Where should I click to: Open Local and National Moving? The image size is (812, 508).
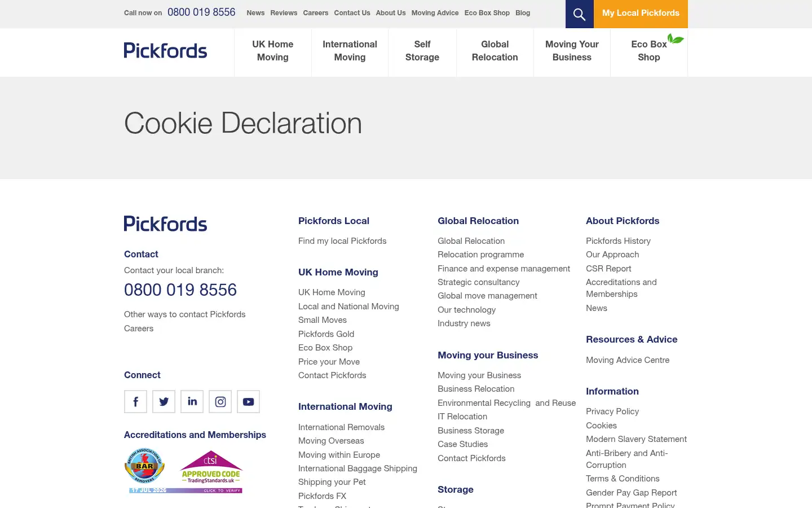tap(348, 306)
